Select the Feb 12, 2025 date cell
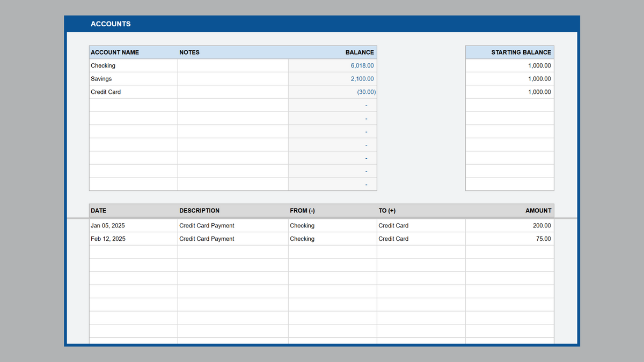Image resolution: width=644 pixels, height=362 pixels. 133,239
